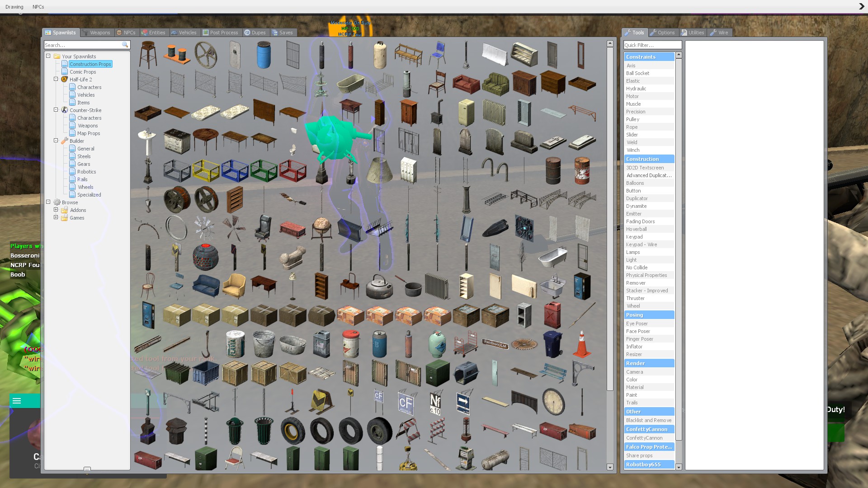Viewport: 868px width, 488px height.
Task: Spawn the orange traffic cone prop
Action: (x=582, y=344)
